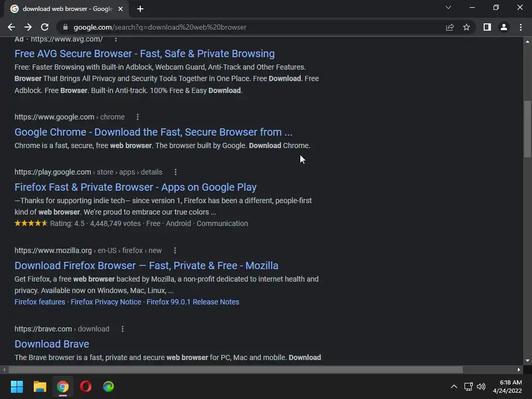The height and width of the screenshot is (399, 532).
Task: Open Free AVG Secure Browser link
Action: (x=144, y=54)
